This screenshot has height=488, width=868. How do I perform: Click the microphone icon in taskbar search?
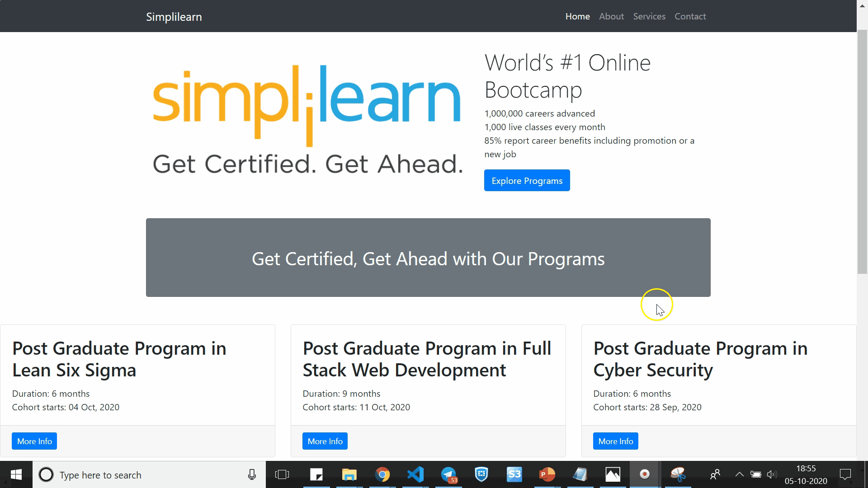pos(252,474)
